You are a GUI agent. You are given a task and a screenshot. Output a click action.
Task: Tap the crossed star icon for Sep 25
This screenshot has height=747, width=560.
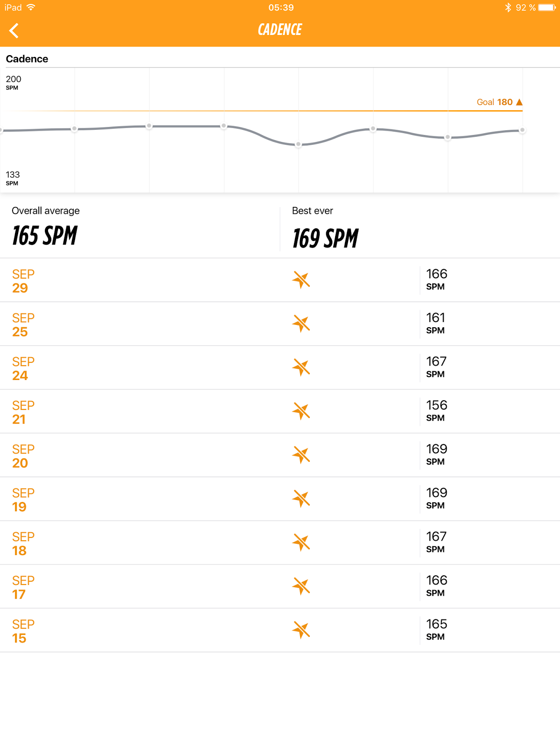pyautogui.click(x=301, y=324)
